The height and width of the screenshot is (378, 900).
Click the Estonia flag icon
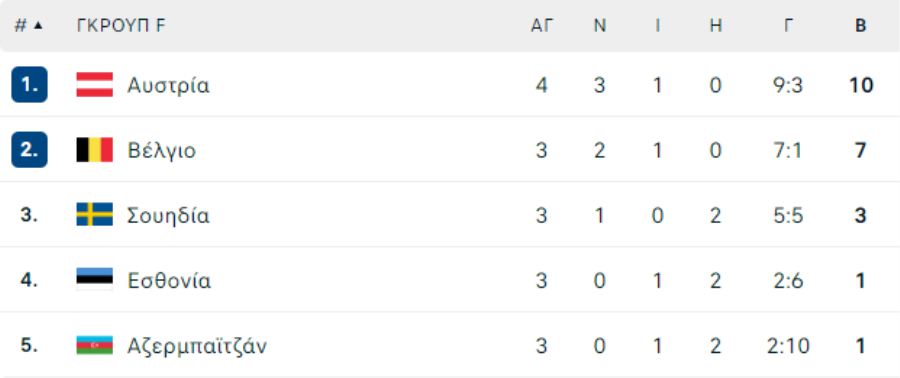click(x=95, y=280)
